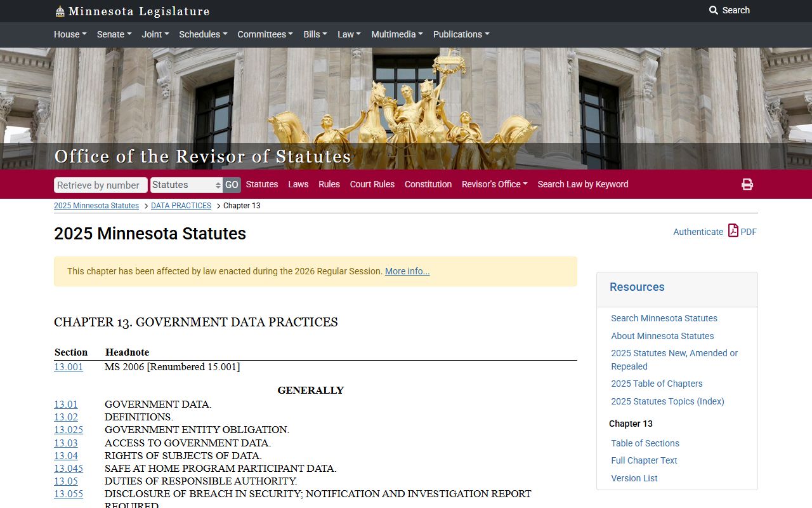Open 2025 Table of Chapters
The width and height of the screenshot is (812, 508).
(x=657, y=384)
